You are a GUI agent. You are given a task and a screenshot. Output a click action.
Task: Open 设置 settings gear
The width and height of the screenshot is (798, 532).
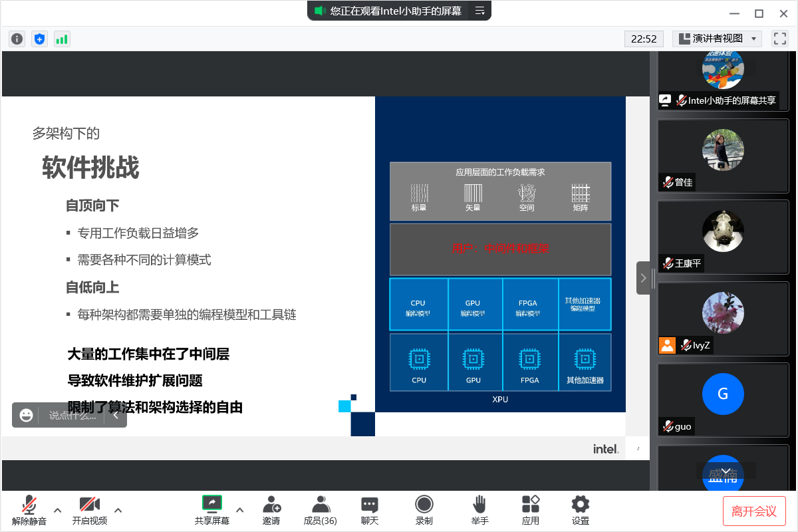point(581,510)
